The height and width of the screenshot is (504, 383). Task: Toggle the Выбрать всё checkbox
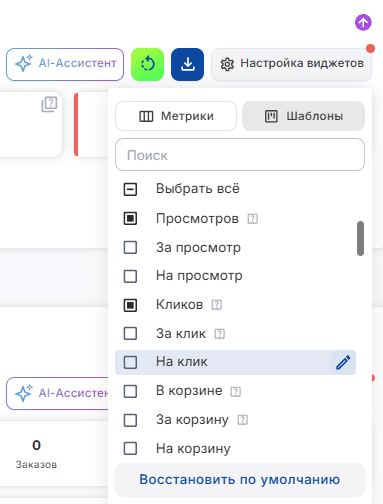[130, 189]
